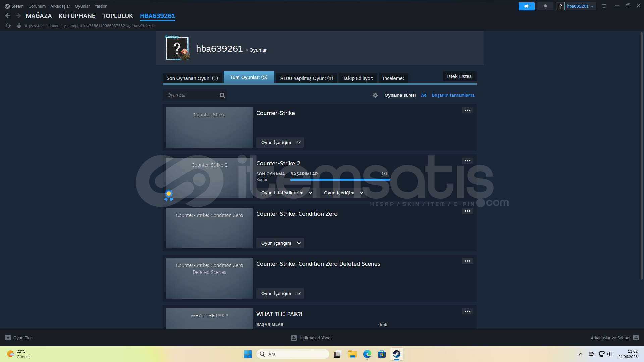Click the plus icon next to Oyun Ekle

[8, 338]
